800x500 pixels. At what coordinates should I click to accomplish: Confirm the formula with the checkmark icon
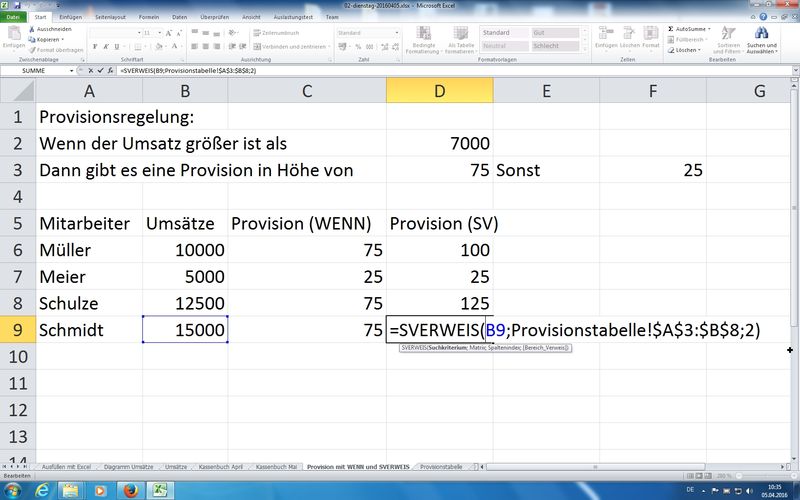pyautogui.click(x=102, y=73)
